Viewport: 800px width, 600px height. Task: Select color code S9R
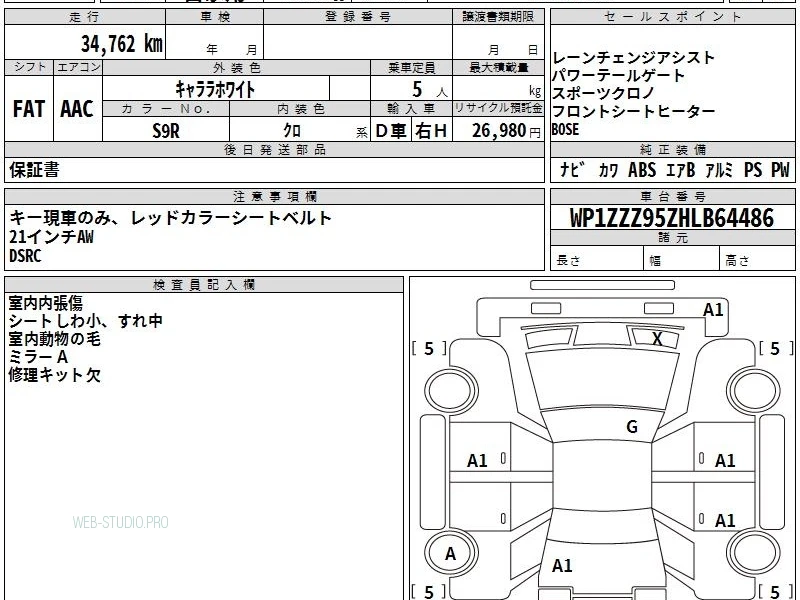[166, 131]
